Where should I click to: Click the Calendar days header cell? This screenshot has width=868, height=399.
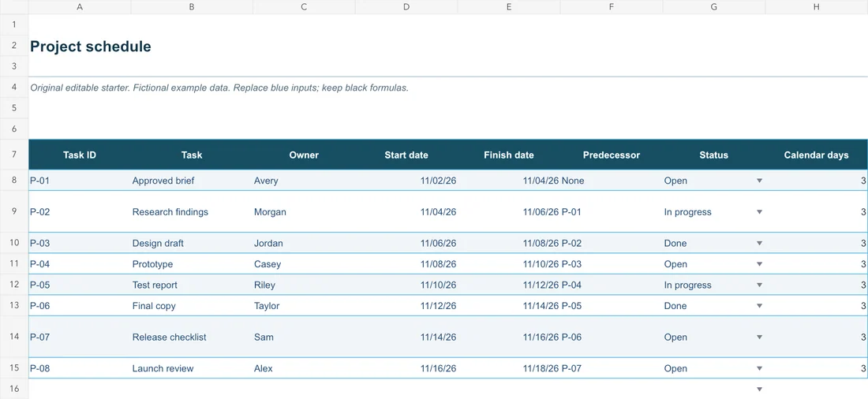pos(817,155)
